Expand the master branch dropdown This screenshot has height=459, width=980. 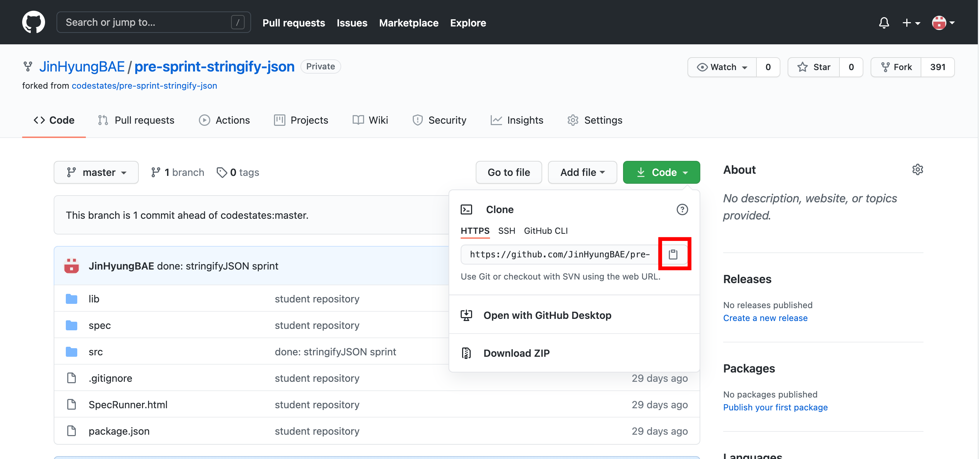[96, 172]
